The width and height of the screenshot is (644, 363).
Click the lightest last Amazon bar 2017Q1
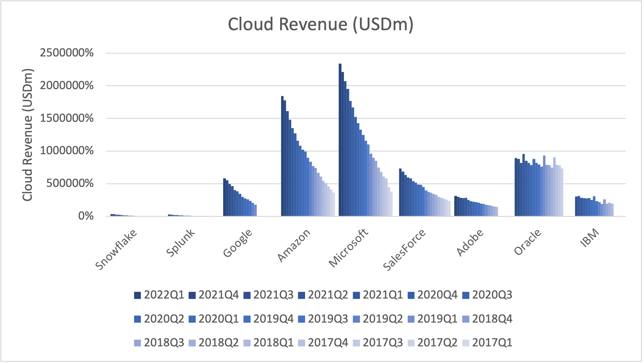[x=334, y=204]
